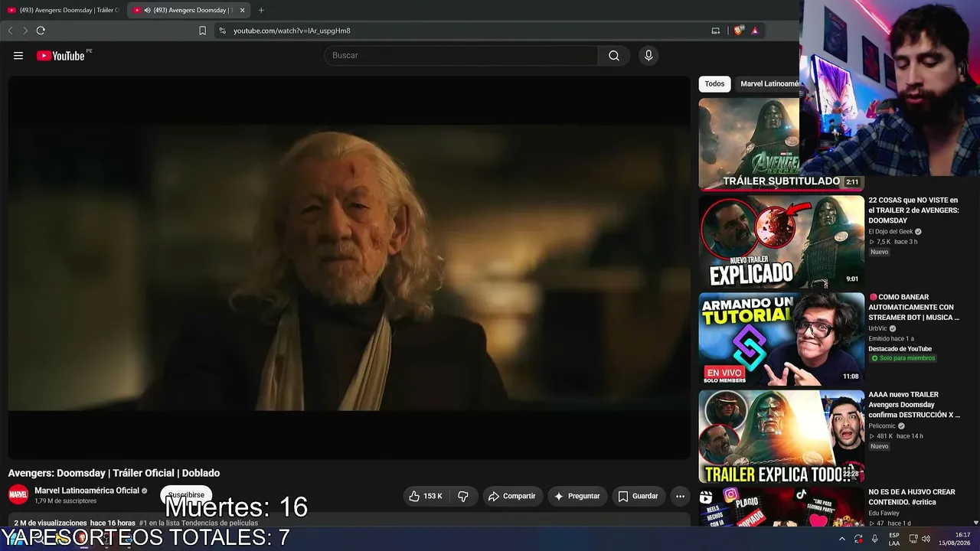Image resolution: width=980 pixels, height=551 pixels.
Task: Bookmark this page with the bookmark icon
Action: coord(202,31)
